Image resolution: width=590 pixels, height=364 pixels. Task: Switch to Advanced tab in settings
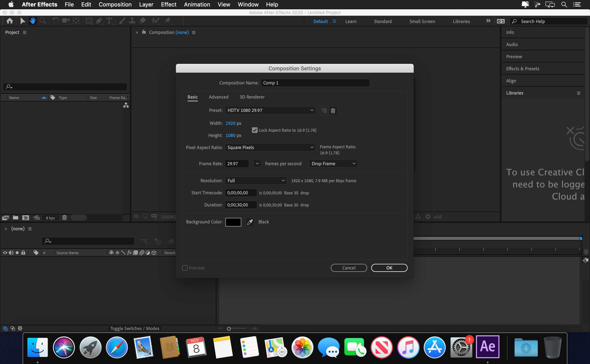(x=218, y=97)
